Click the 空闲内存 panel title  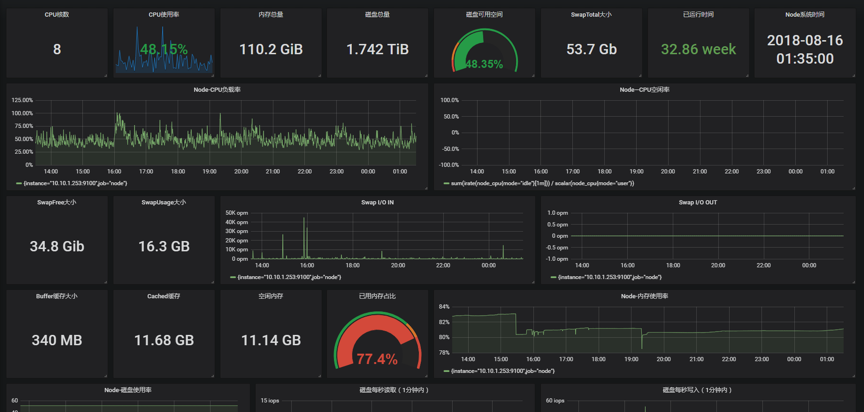click(x=271, y=296)
